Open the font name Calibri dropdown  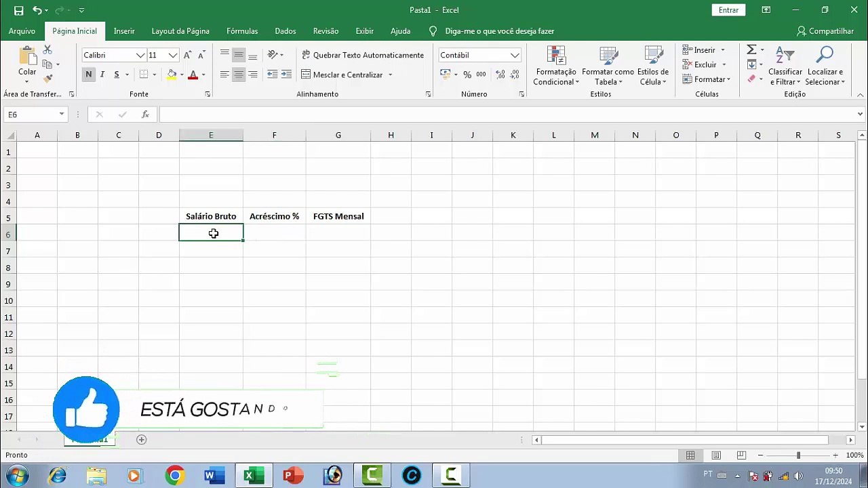pyautogui.click(x=140, y=55)
